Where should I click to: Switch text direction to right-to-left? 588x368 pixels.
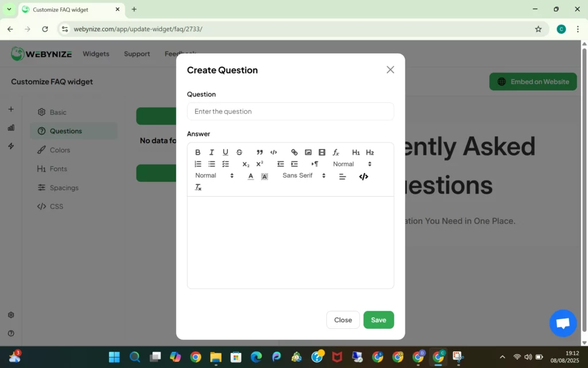315,164
